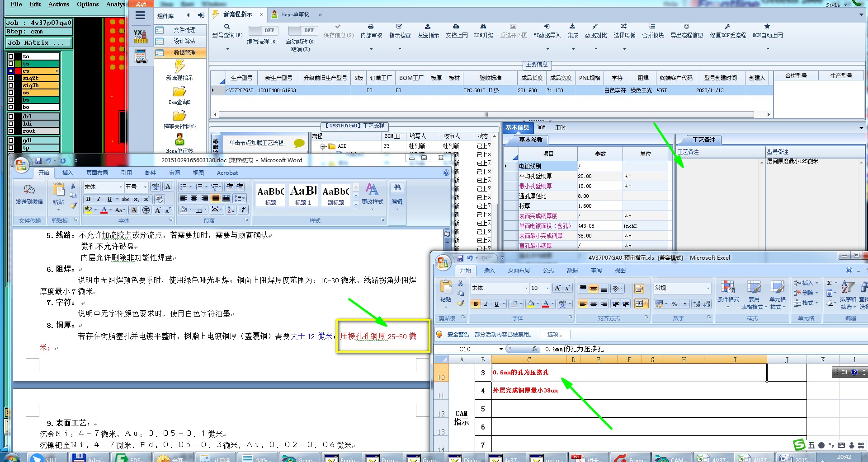Open the 新流程指示 lightning icon in sidebar

click(x=179, y=67)
